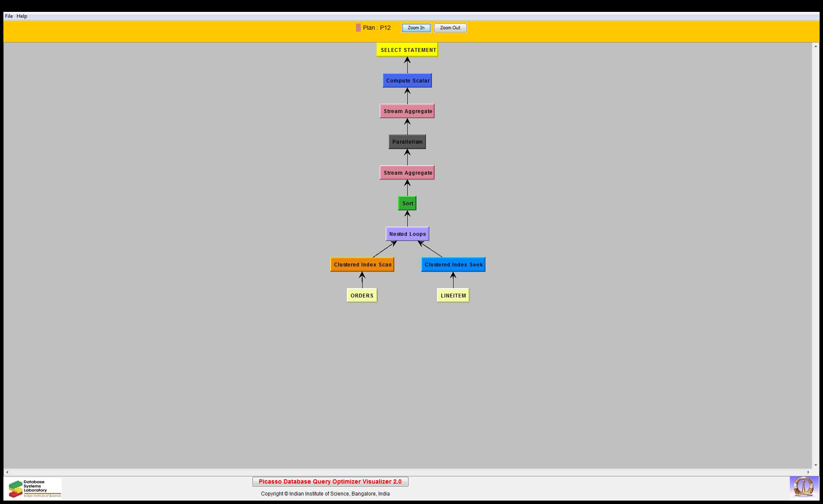The width and height of the screenshot is (823, 504).
Task: Select the green Sort node
Action: point(407,203)
